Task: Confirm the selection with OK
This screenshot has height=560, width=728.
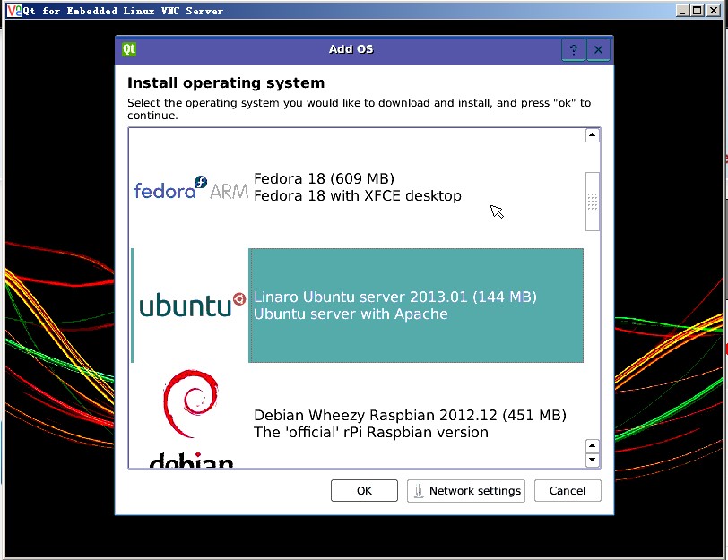Action: click(x=365, y=491)
